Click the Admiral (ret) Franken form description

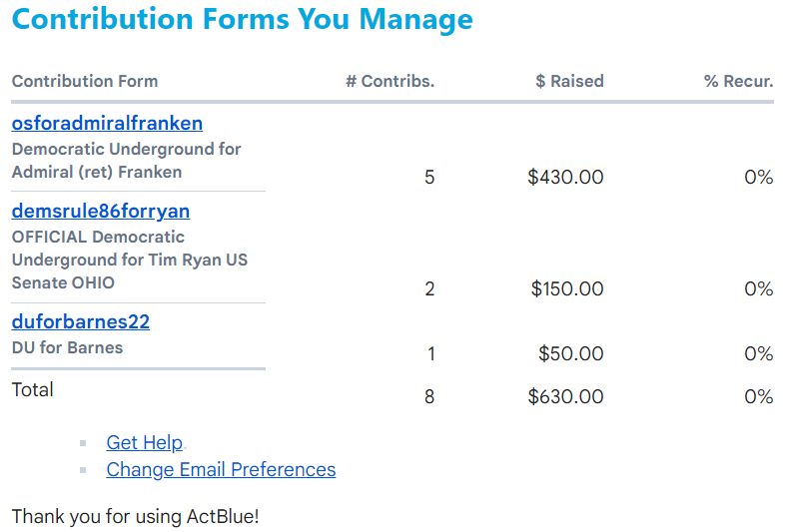[x=127, y=161]
